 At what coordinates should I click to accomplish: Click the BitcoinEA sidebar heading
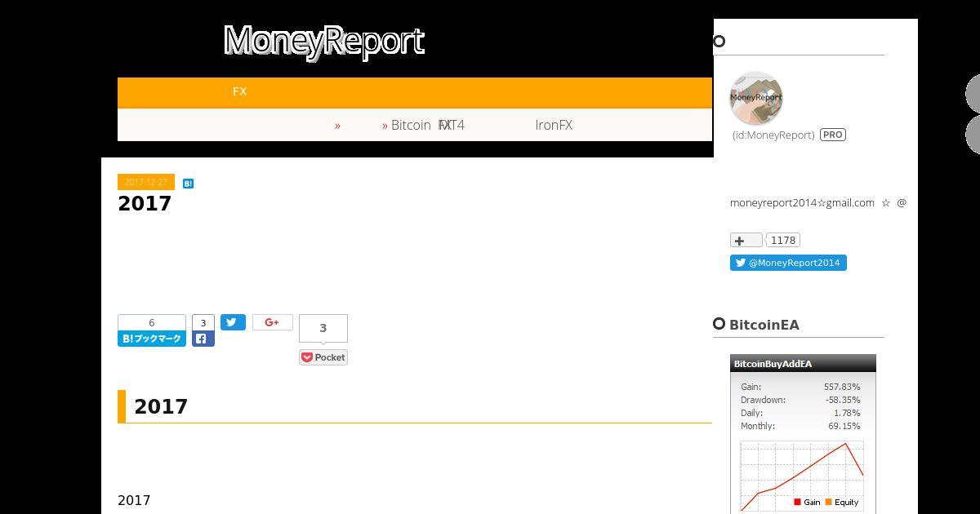click(764, 325)
